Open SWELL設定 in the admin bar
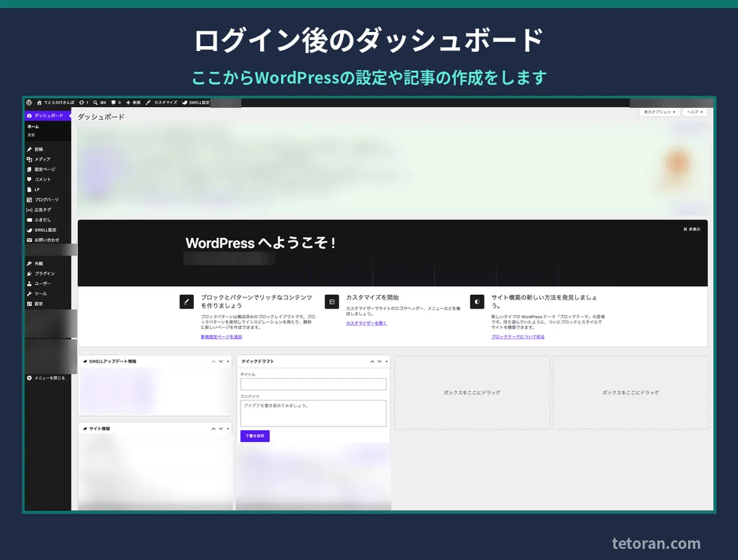This screenshot has height=560, width=738. coord(196,102)
